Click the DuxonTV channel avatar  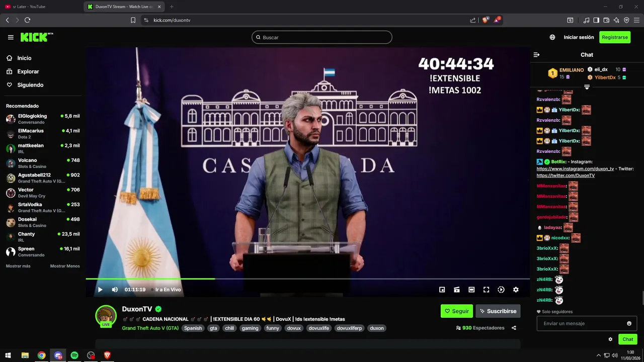coord(106,316)
